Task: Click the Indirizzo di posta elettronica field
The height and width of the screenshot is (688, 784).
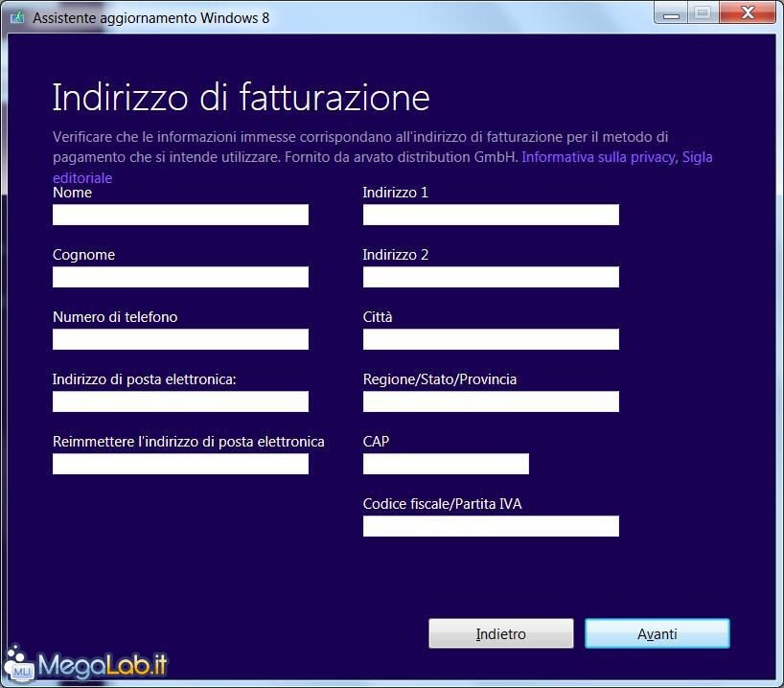Action: point(180,401)
